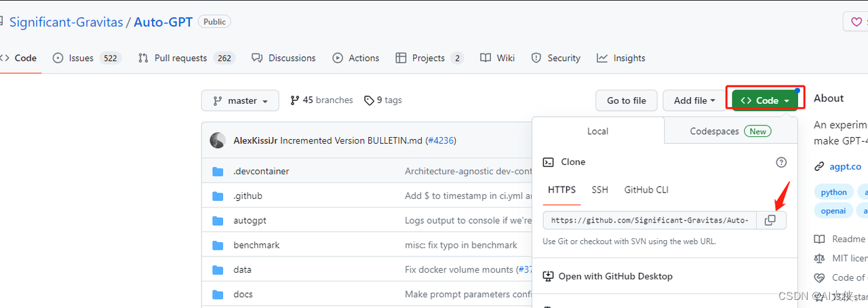
Task: Click the autogpt folder icon
Action: [218, 220]
